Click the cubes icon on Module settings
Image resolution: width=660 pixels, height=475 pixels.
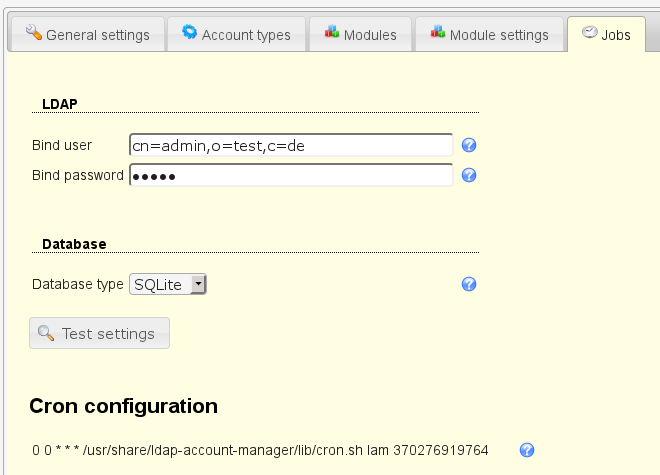pyautogui.click(x=437, y=33)
